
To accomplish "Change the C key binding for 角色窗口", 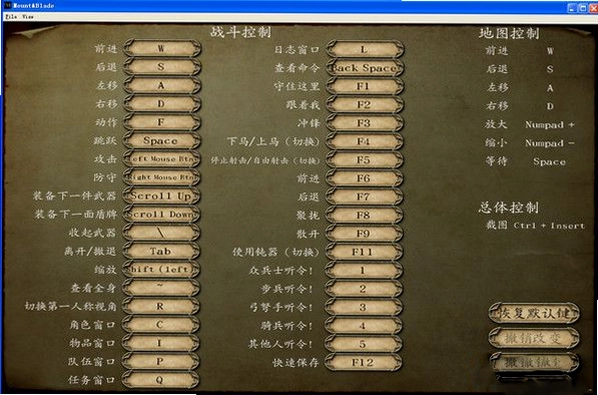I will tap(161, 324).
